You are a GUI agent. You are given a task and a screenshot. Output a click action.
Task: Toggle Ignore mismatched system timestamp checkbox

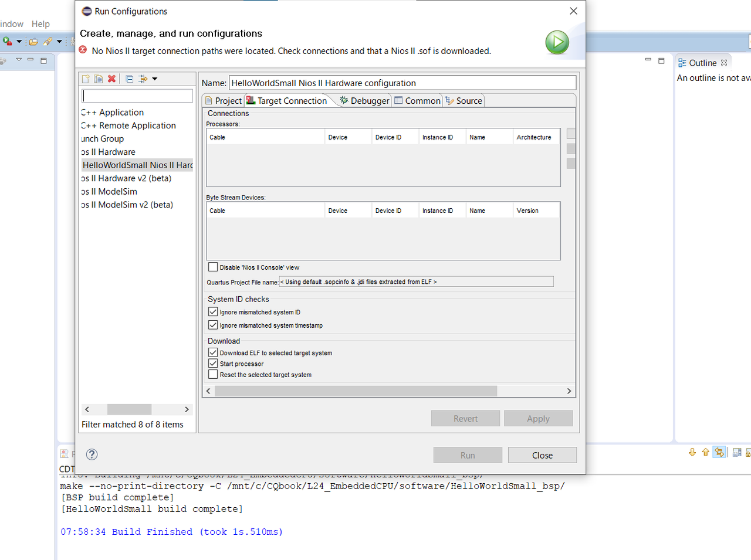[213, 325]
